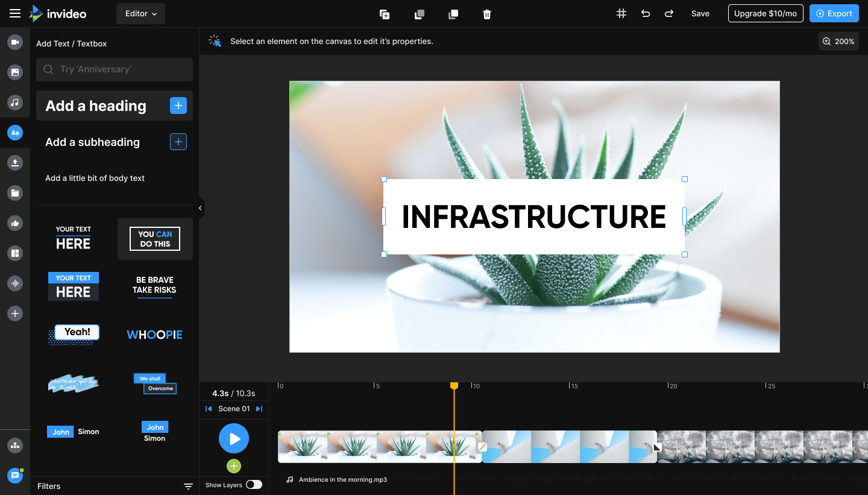Open the Editor mode dropdown

coord(140,13)
